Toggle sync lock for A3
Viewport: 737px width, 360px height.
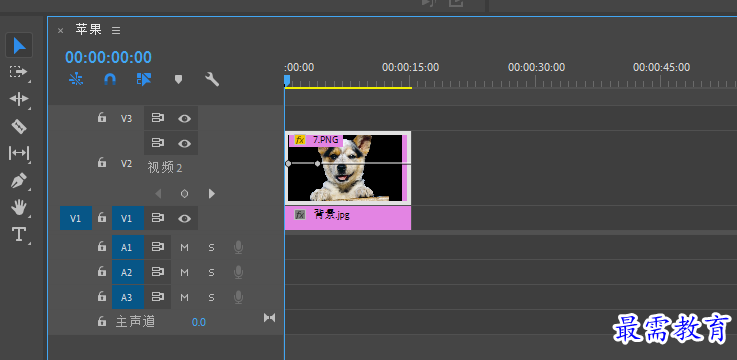pyautogui.click(x=157, y=297)
